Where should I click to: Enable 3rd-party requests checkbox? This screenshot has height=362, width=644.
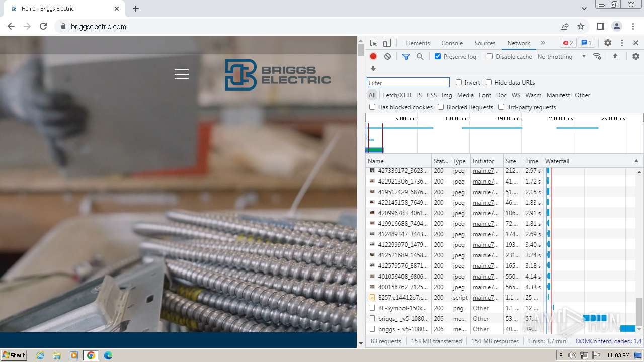501,107
